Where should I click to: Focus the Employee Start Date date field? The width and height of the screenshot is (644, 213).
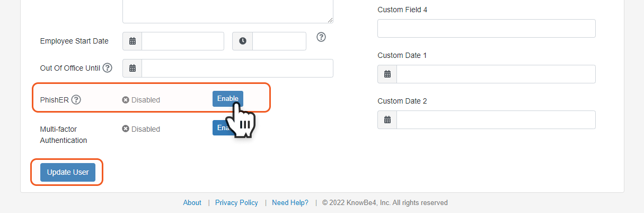(183, 41)
